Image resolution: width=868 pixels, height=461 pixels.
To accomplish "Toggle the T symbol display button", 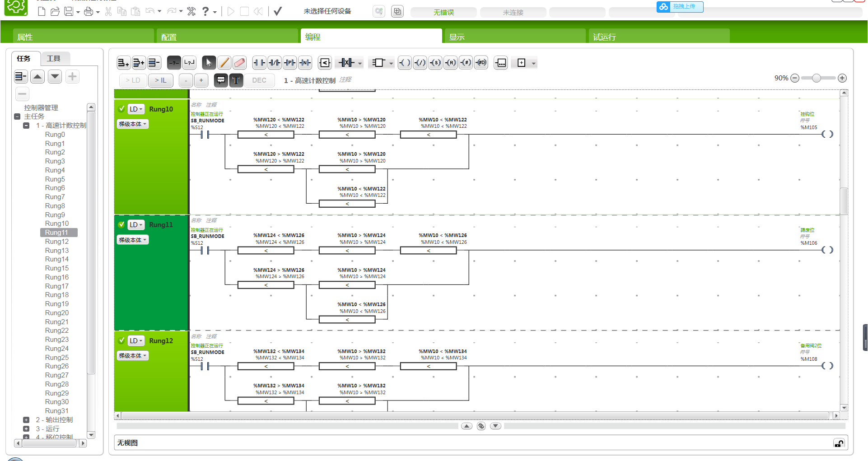I will click(236, 80).
